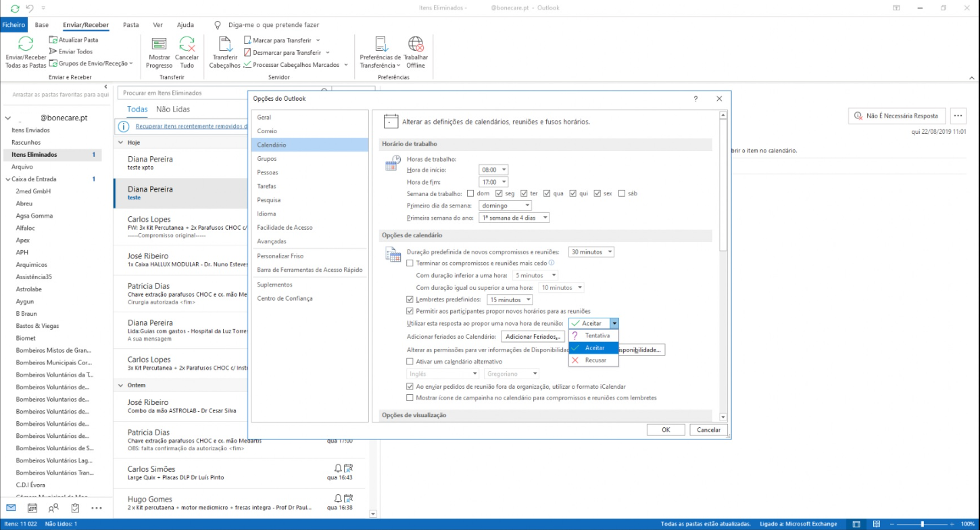Click undo arrow in title bar
The height and width of the screenshot is (530, 980).
30,8
